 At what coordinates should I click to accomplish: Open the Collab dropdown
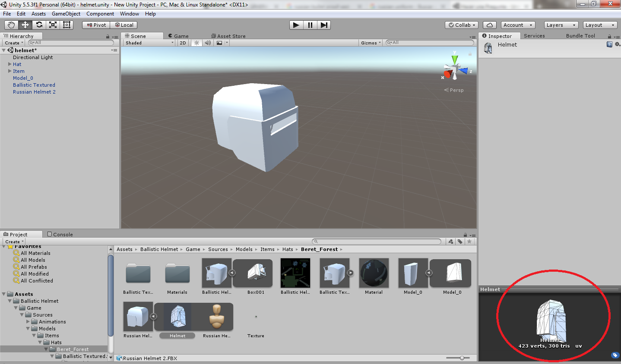[462, 25]
